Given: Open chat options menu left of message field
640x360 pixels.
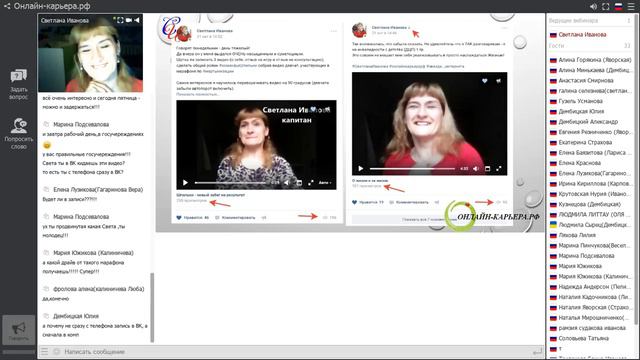Looking at the screenshot, I should [44, 351].
